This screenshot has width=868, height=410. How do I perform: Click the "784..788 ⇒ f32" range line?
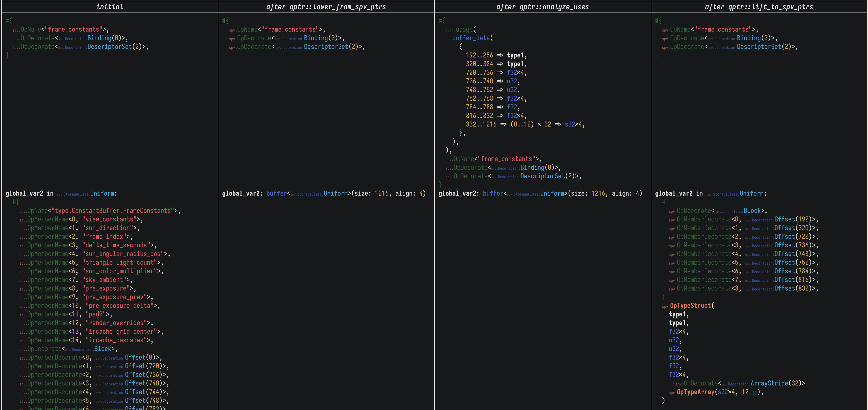493,107
